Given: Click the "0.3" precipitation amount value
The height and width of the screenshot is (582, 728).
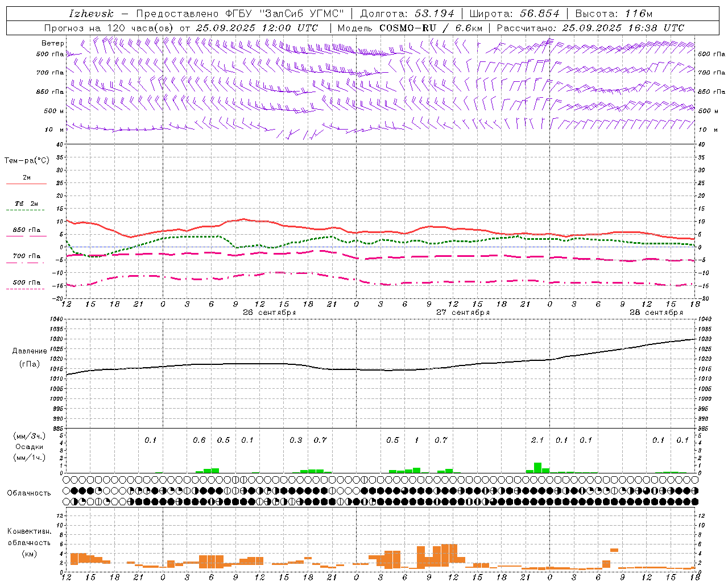Looking at the screenshot, I should tap(296, 440).
